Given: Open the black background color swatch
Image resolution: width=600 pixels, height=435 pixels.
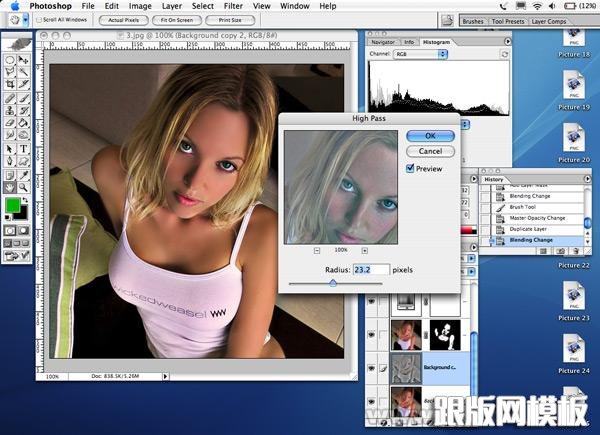Looking at the screenshot, I should [23, 214].
